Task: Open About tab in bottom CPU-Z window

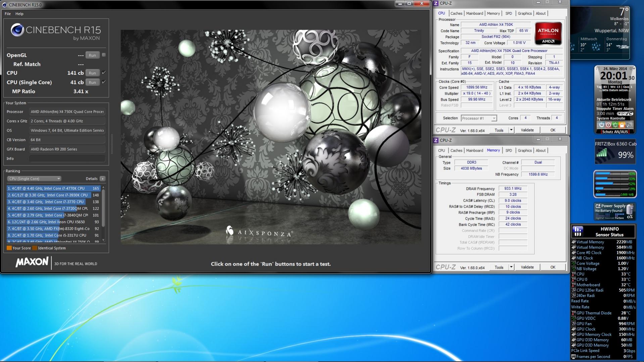Action: [x=541, y=151]
